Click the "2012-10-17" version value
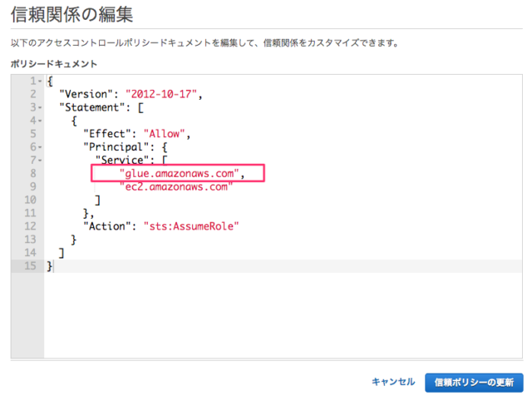This screenshot has width=532, height=401. 161,94
